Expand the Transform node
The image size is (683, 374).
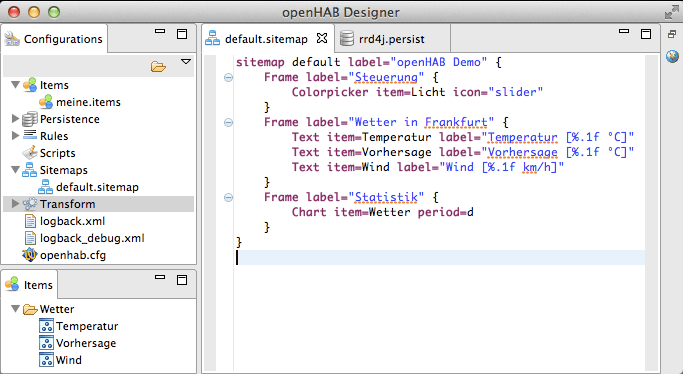pyautogui.click(x=15, y=203)
